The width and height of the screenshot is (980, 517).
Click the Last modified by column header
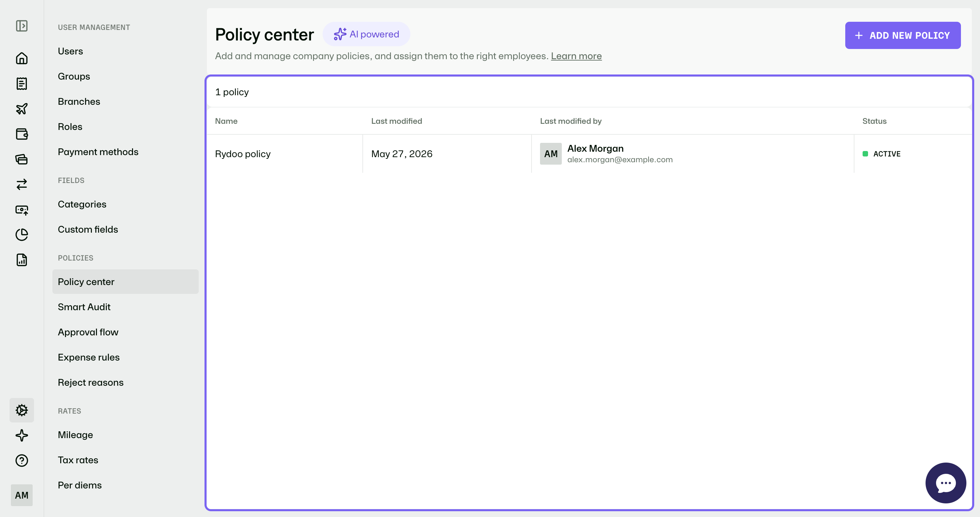pyautogui.click(x=571, y=121)
